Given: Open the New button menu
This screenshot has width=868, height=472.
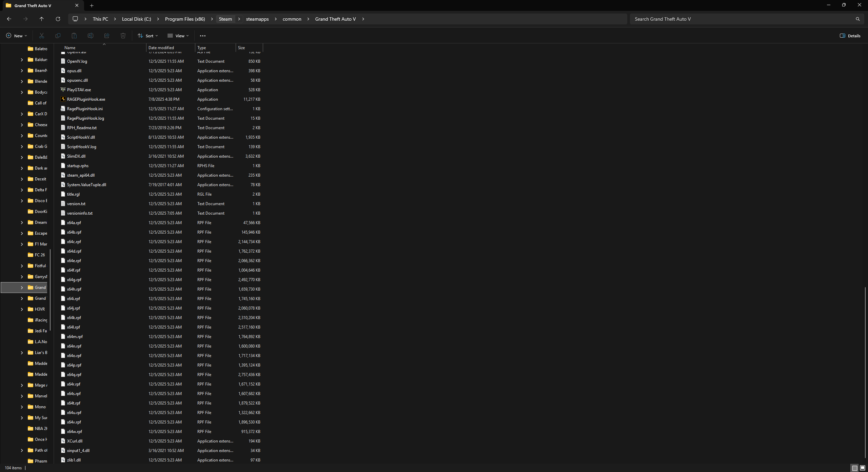Looking at the screenshot, I should click(x=16, y=36).
